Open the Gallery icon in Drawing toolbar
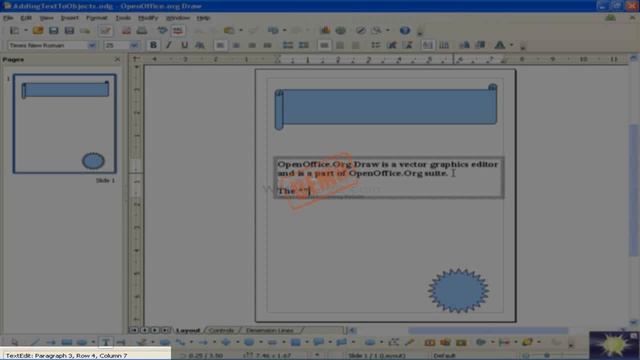The width and height of the screenshot is (640, 360). click(461, 342)
